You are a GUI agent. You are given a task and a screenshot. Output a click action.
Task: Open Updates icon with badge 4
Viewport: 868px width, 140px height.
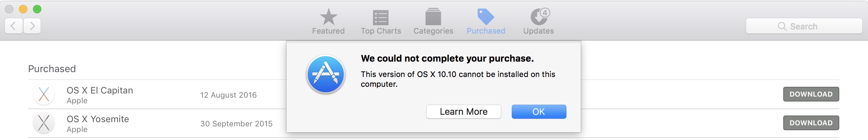coord(539,16)
